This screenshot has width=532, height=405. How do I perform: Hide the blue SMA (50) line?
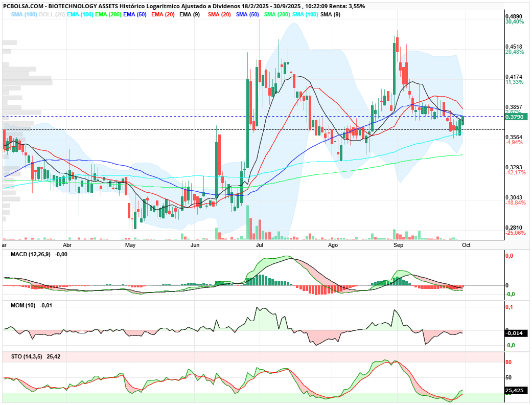248,14
